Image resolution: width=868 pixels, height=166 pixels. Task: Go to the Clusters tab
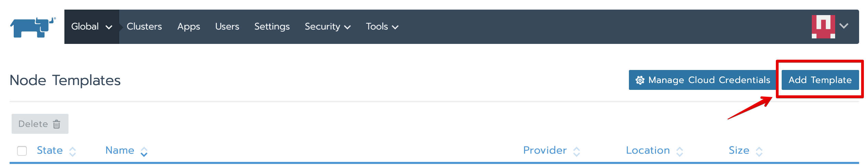(144, 27)
